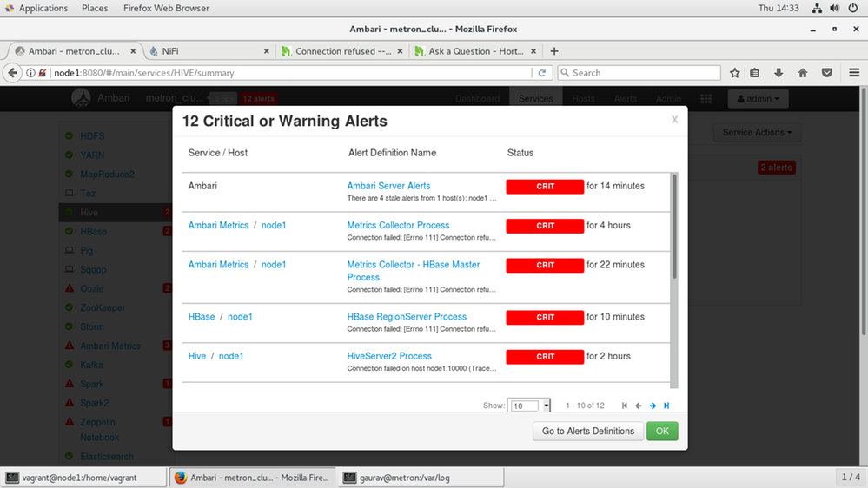868x488 pixels.
Task: Reload the page with the refresh icon
Action: click(x=542, y=72)
